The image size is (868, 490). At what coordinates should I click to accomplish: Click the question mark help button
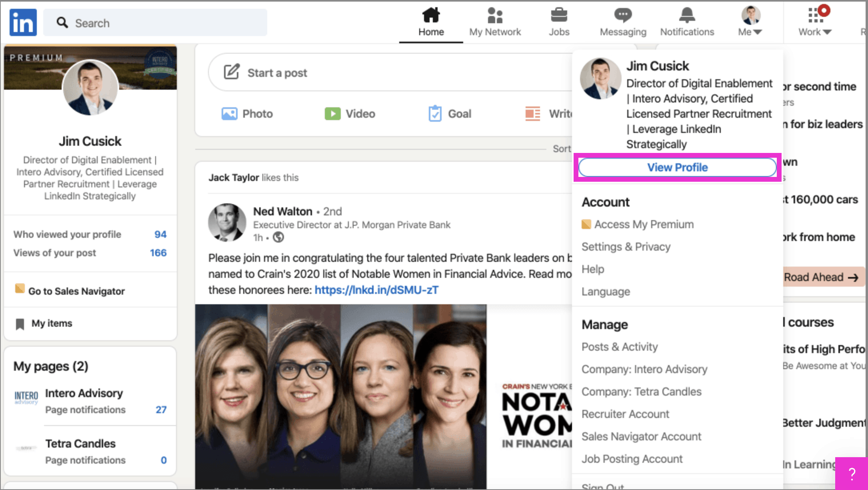852,474
